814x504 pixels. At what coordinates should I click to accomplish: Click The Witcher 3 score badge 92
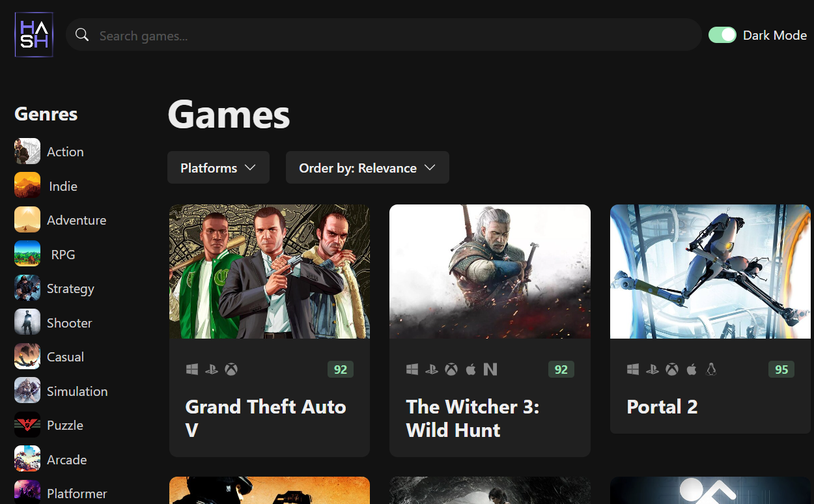coord(561,370)
